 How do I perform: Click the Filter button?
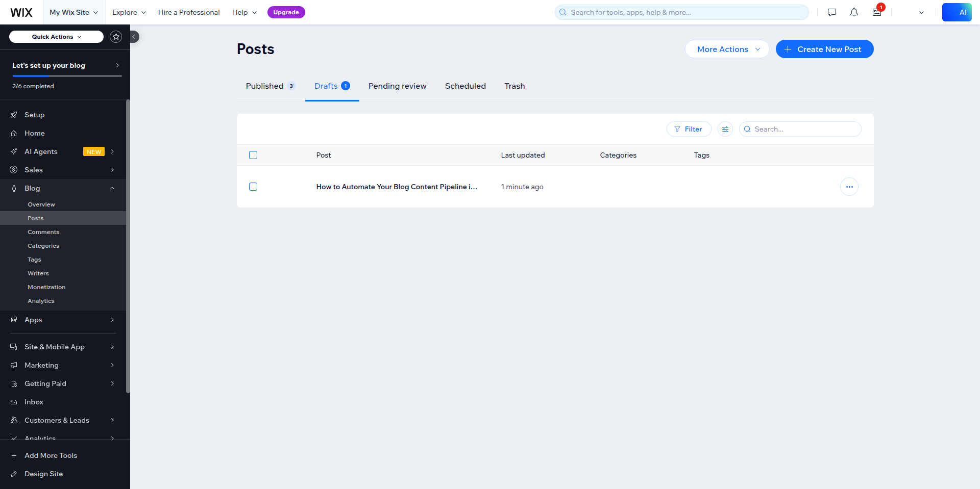pyautogui.click(x=689, y=129)
